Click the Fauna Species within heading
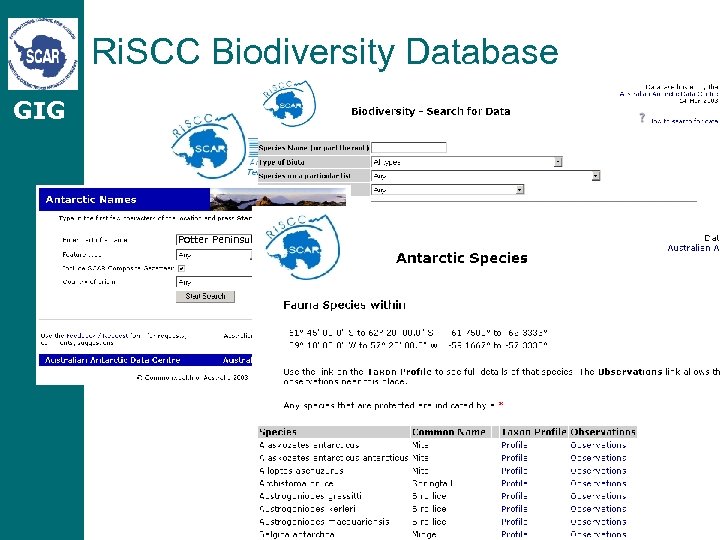720x540 pixels. pyautogui.click(x=344, y=305)
